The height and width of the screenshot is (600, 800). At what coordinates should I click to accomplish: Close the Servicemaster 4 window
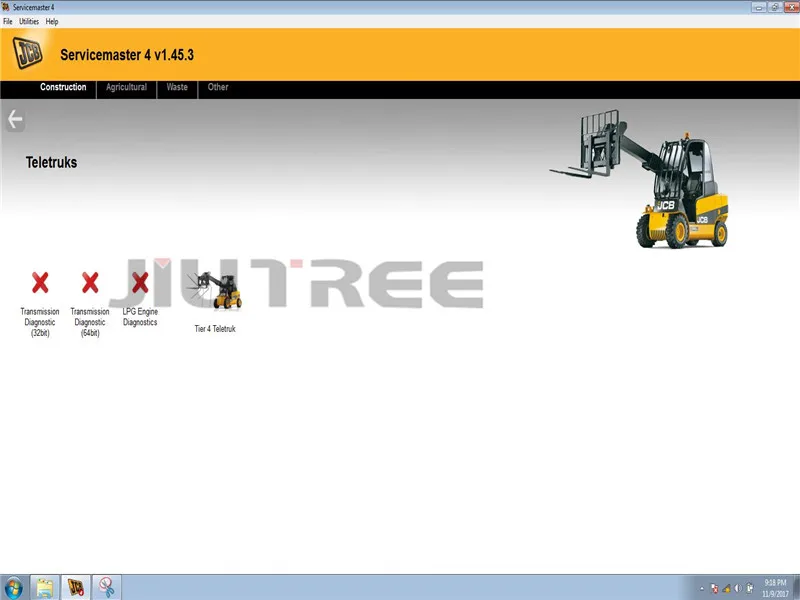792,7
